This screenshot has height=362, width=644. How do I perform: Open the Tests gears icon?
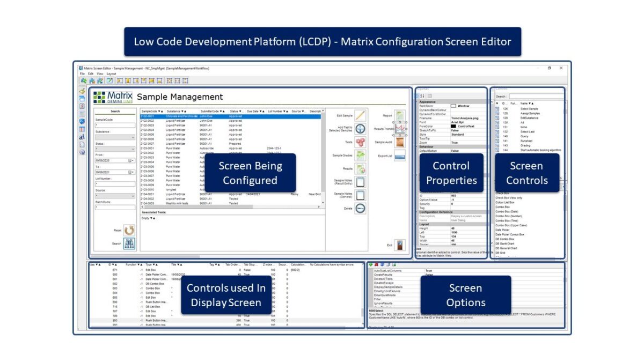coord(361,143)
